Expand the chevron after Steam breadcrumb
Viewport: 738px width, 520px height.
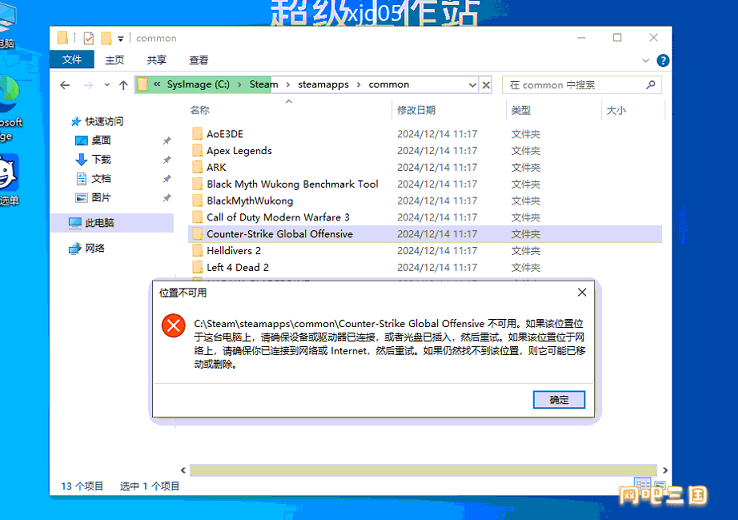coord(288,85)
